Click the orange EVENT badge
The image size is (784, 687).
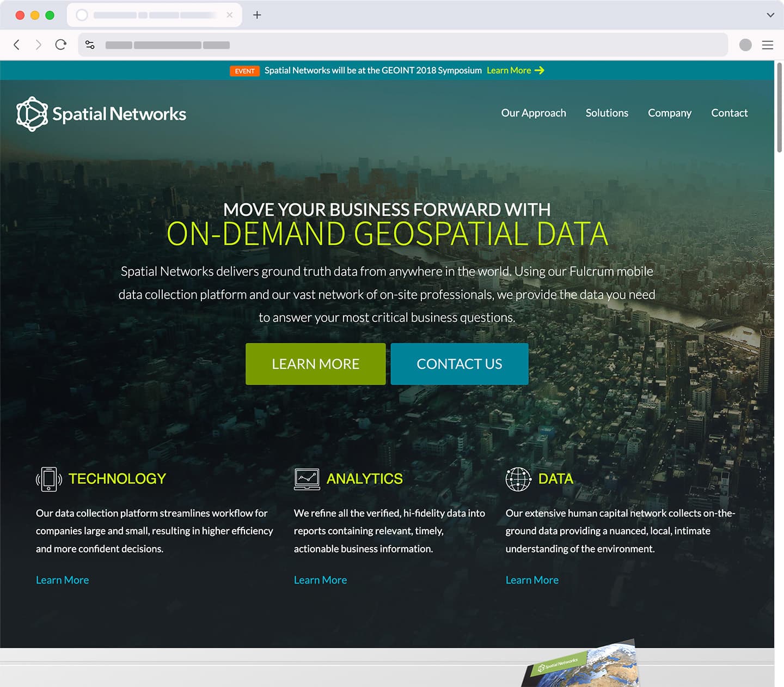[245, 71]
